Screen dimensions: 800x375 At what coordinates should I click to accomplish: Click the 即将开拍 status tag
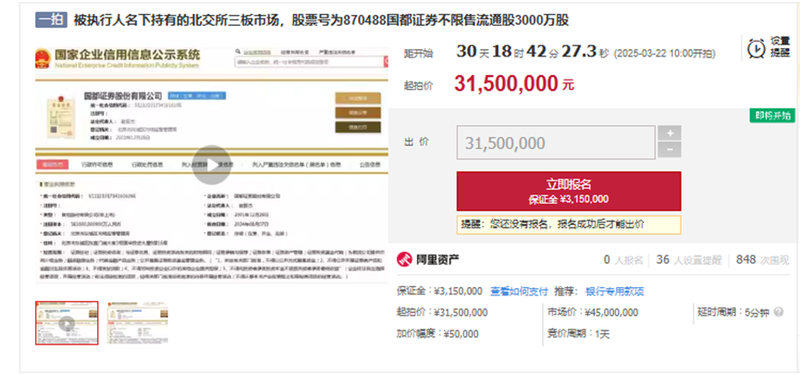click(x=772, y=115)
